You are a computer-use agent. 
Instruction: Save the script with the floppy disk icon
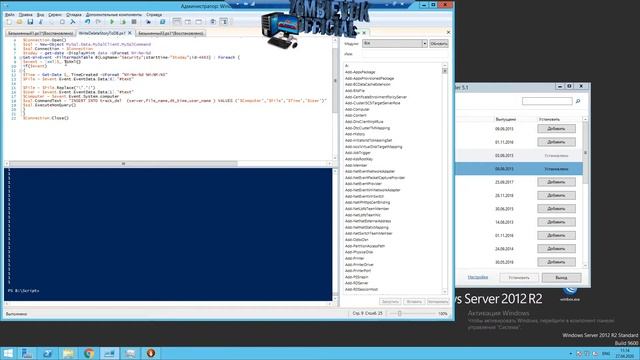click(30, 22)
